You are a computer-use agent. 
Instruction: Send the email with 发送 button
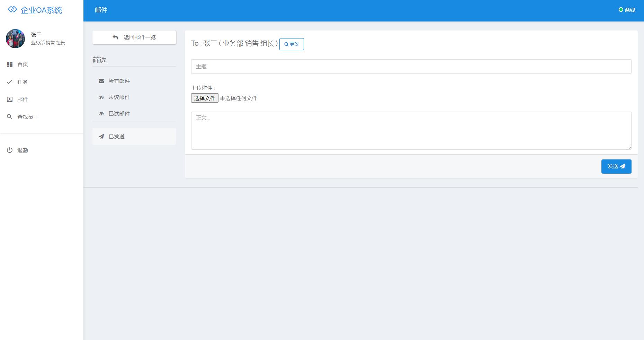pyautogui.click(x=616, y=166)
